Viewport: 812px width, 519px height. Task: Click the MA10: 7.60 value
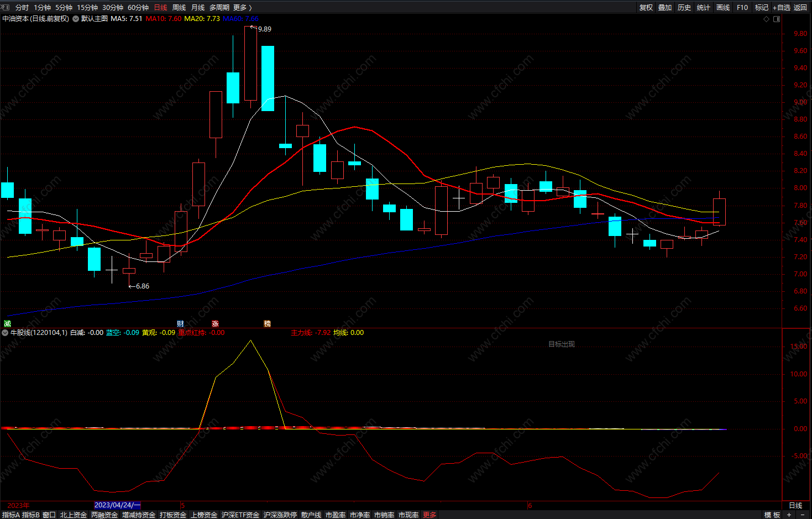(x=164, y=19)
